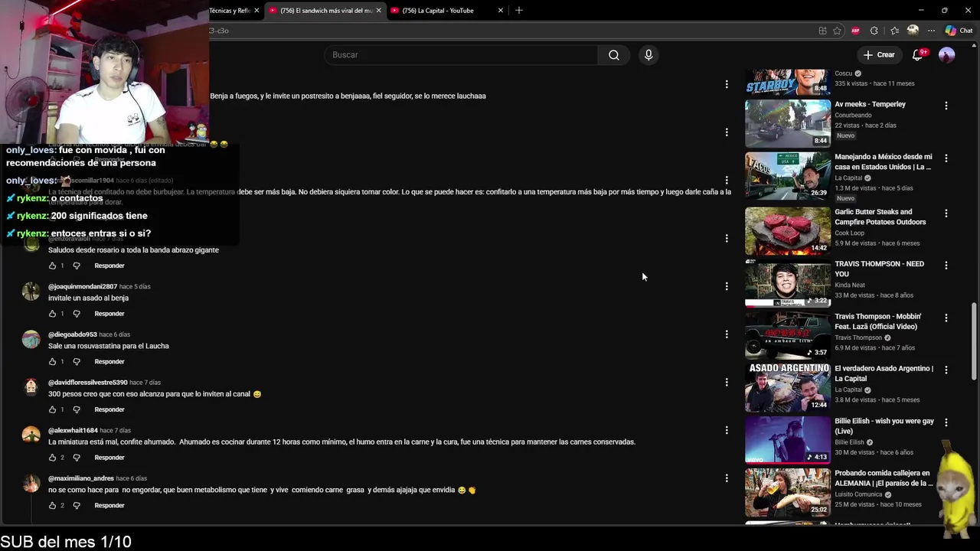The width and height of the screenshot is (980, 551).
Task: Dislike the Saludos desde rosario comment
Action: click(77, 266)
